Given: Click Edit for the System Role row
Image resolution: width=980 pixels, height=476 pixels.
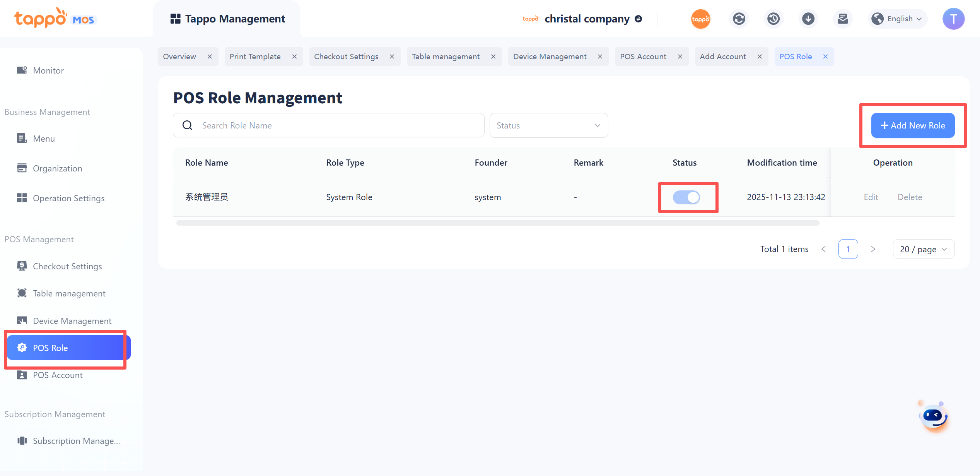Looking at the screenshot, I should pyautogui.click(x=871, y=197).
